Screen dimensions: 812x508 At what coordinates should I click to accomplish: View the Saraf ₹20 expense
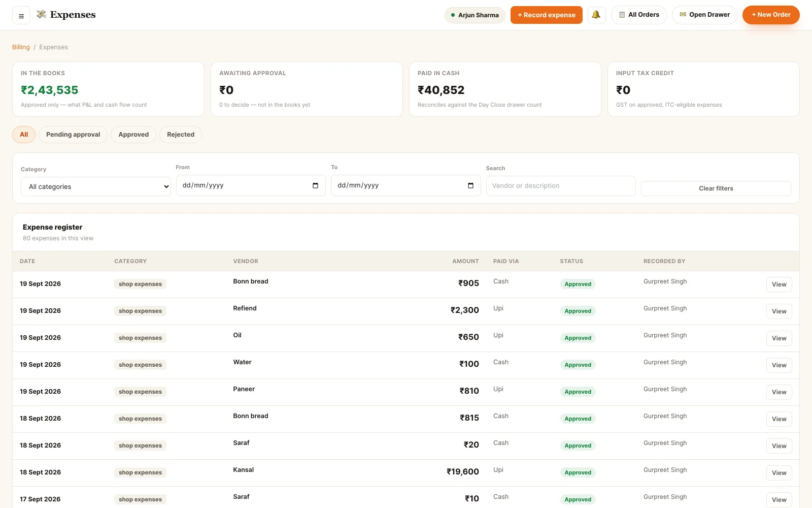pos(779,446)
